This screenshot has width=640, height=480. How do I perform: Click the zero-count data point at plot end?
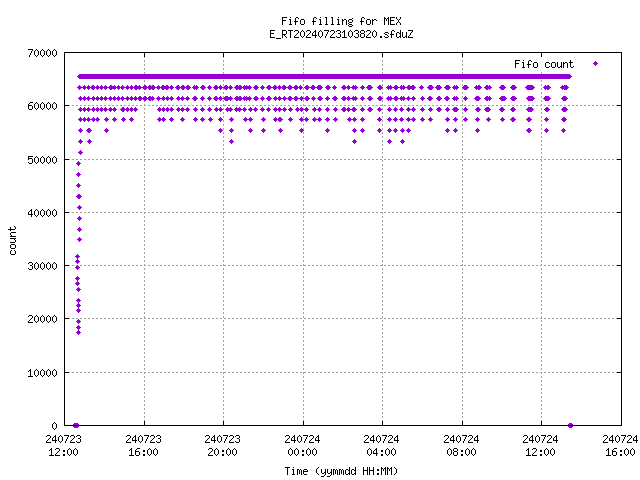point(571,425)
